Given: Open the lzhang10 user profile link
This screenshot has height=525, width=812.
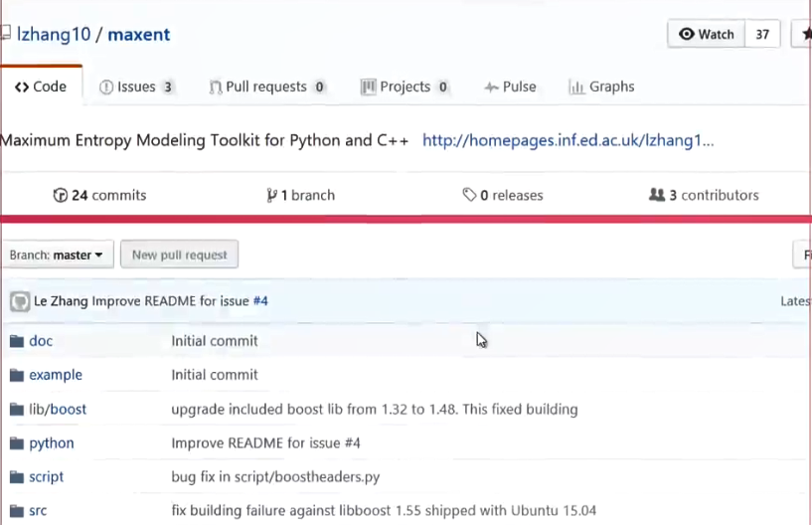Looking at the screenshot, I should pyautogui.click(x=54, y=34).
